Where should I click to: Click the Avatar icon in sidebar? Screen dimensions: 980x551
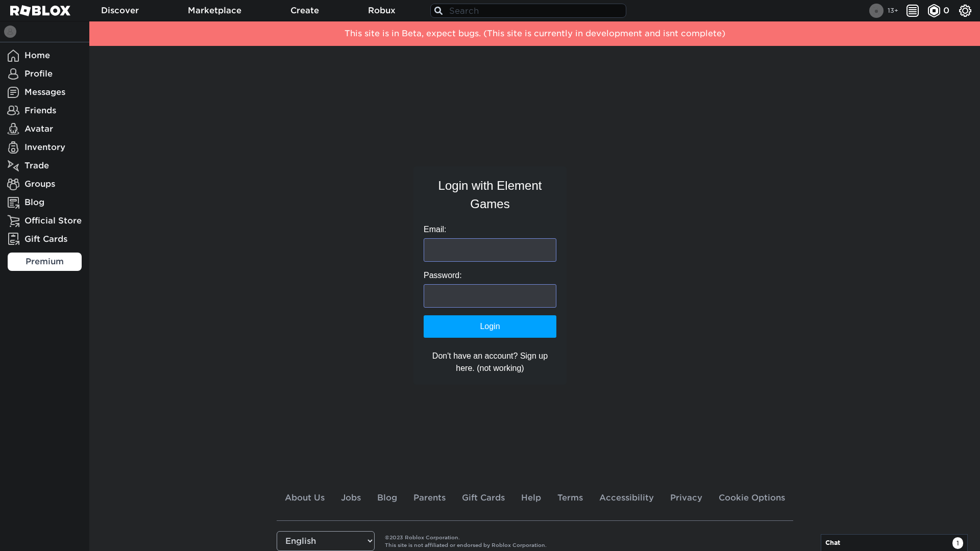point(13,129)
